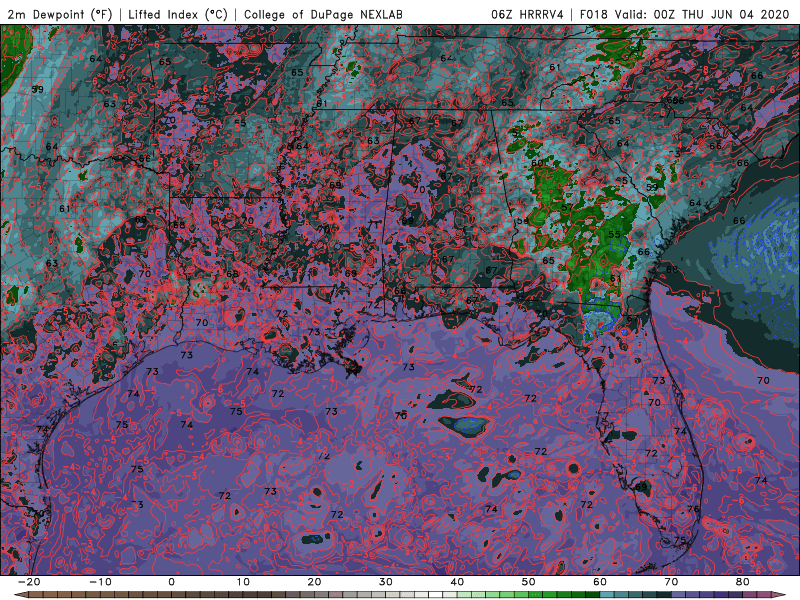Image resolution: width=800 pixels, height=600 pixels.
Task: Click the 0 label on the color scale
Action: 171,582
